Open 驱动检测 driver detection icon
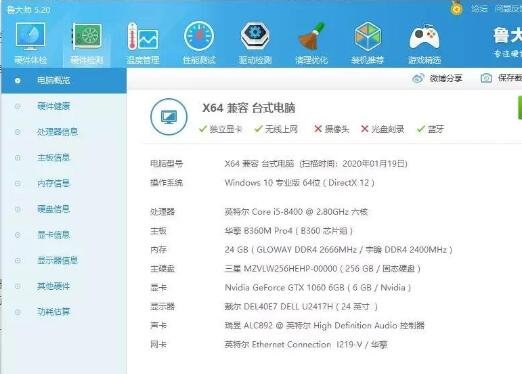 pos(255,36)
